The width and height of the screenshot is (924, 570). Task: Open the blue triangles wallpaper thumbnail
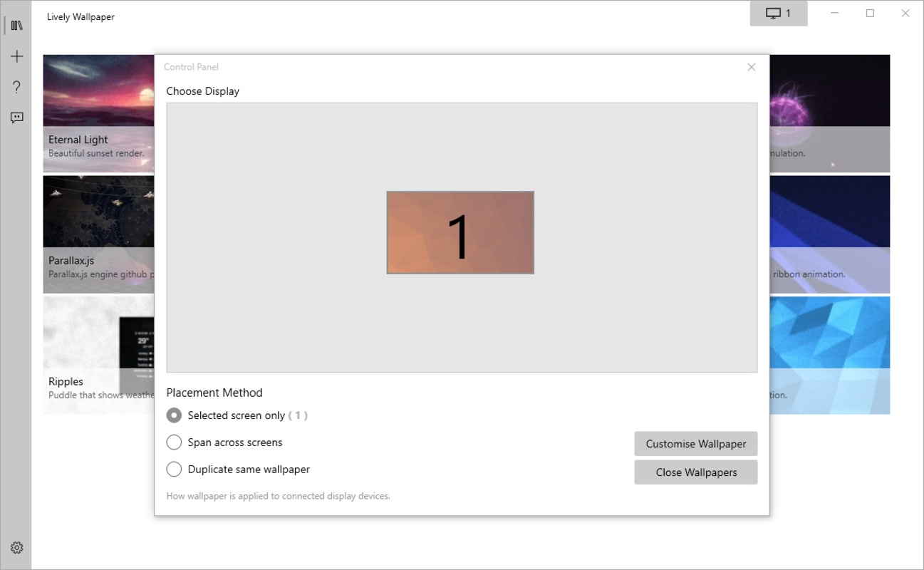click(x=830, y=356)
